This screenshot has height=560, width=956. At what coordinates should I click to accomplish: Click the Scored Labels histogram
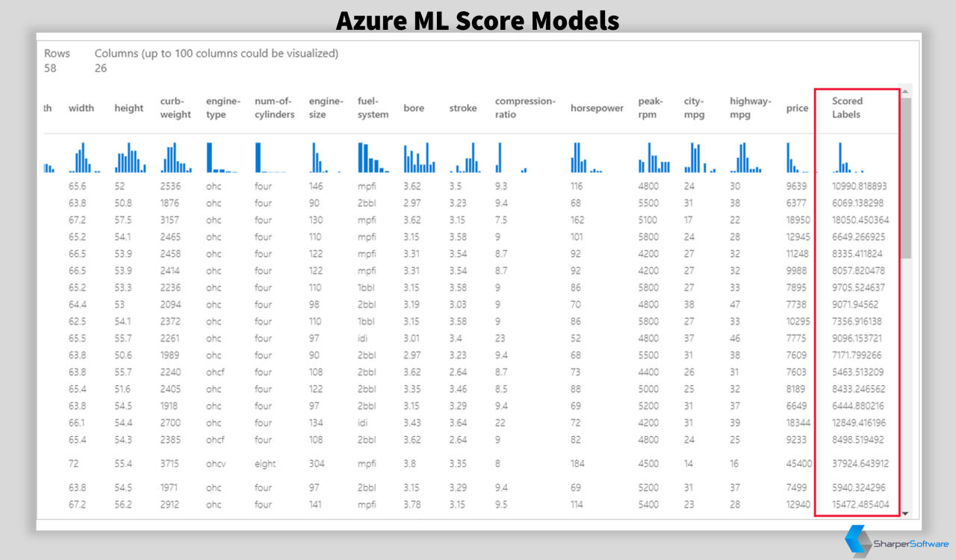(x=848, y=158)
